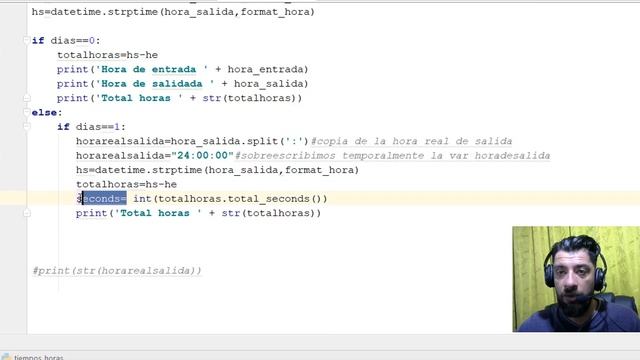This screenshot has width=640, height=360.
Task: Click 'hora_entrada' variable in print statement
Action: coord(265,69)
